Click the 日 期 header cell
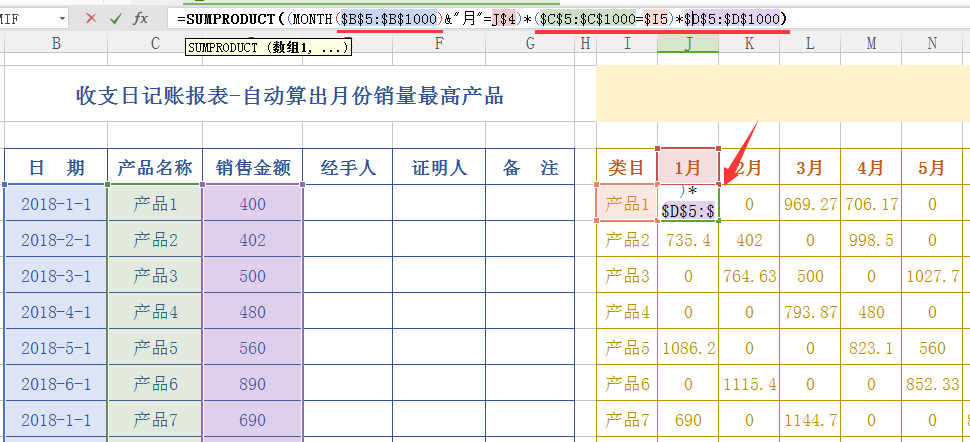Screen dimensions: 970x442 [56, 167]
